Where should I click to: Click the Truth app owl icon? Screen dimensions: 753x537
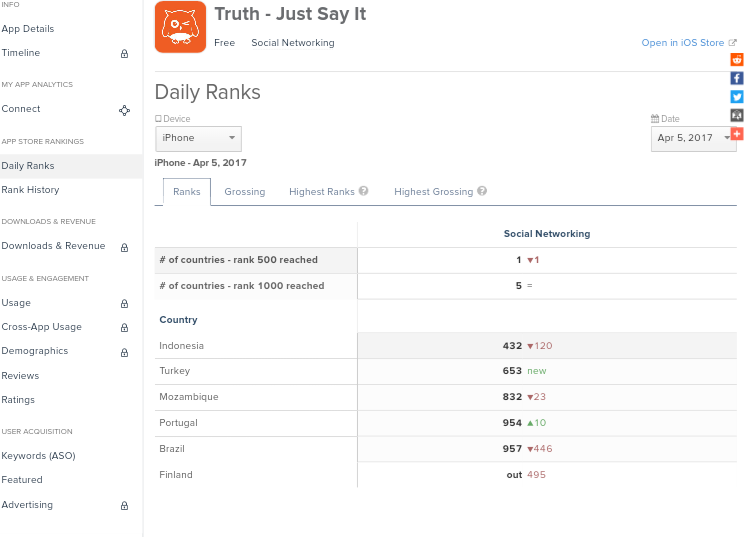(x=180, y=27)
